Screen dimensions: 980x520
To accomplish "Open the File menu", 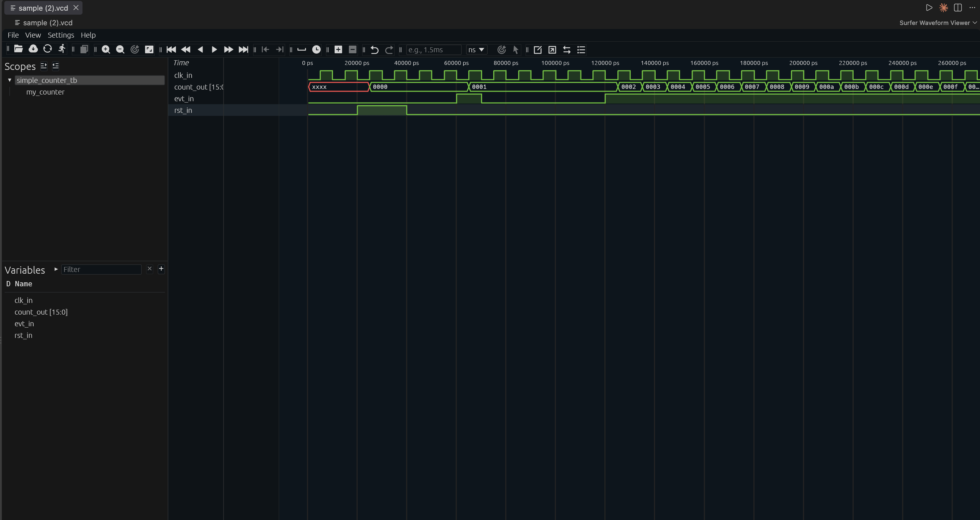I will [x=13, y=35].
